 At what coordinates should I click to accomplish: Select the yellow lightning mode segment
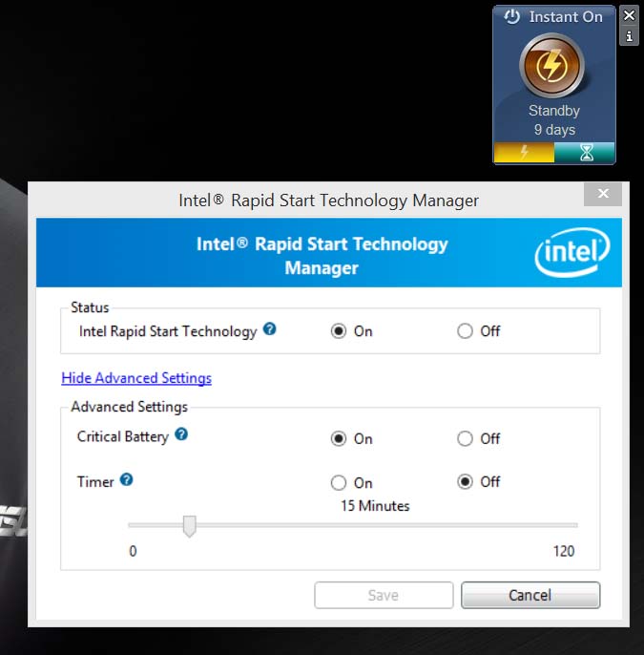(524, 152)
